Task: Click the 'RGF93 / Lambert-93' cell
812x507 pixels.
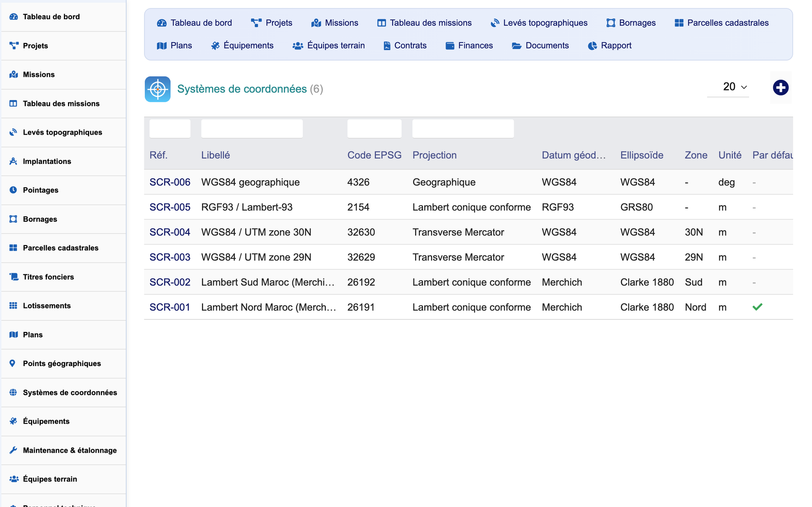Action: coord(247,207)
